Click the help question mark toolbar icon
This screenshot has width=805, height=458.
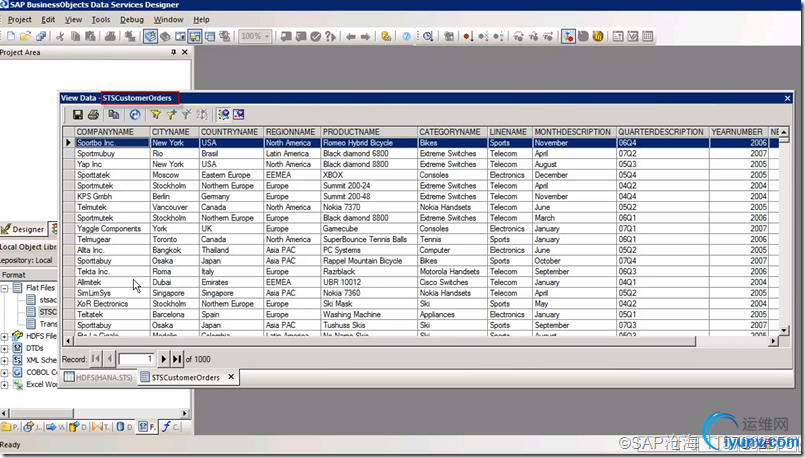click(407, 37)
